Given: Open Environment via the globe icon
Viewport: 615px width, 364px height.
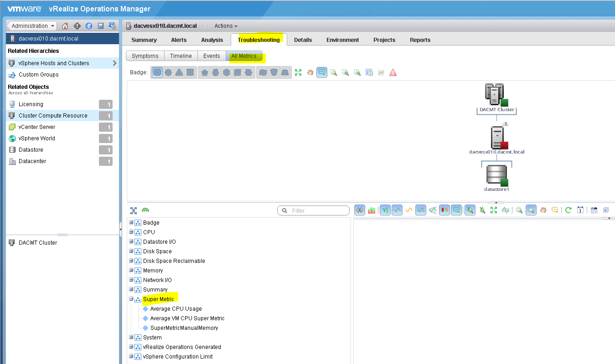Looking at the screenshot, I should 89,26.
